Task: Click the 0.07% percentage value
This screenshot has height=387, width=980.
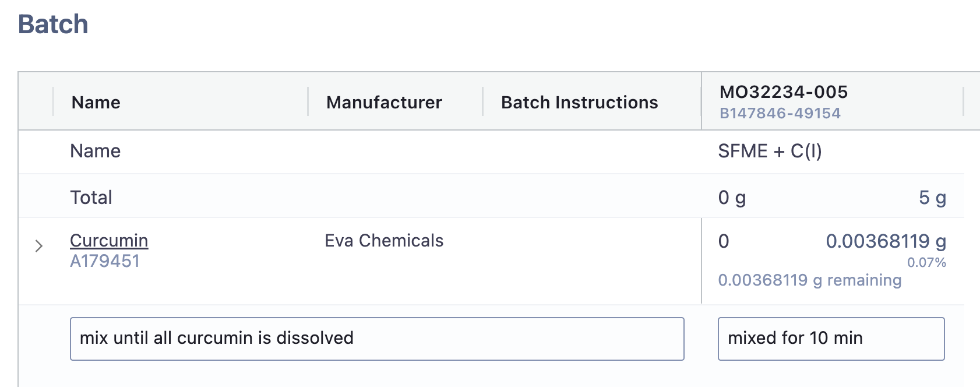Action: point(926,262)
